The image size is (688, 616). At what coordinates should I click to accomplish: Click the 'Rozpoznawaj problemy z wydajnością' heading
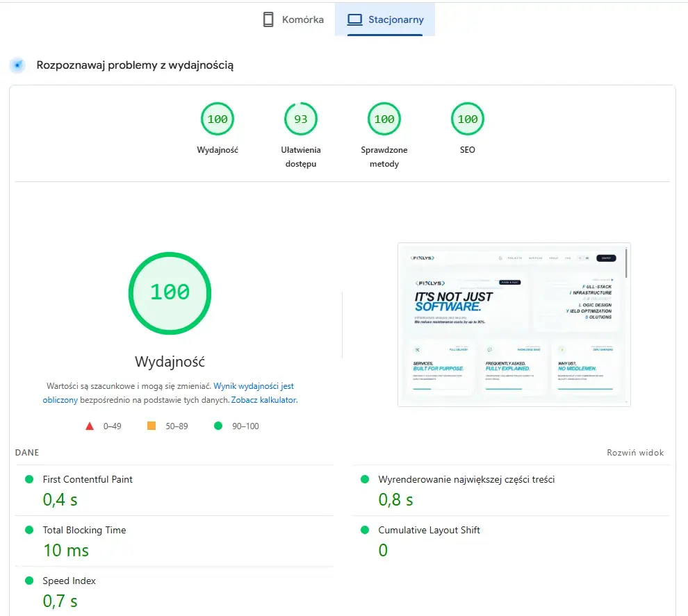point(135,65)
